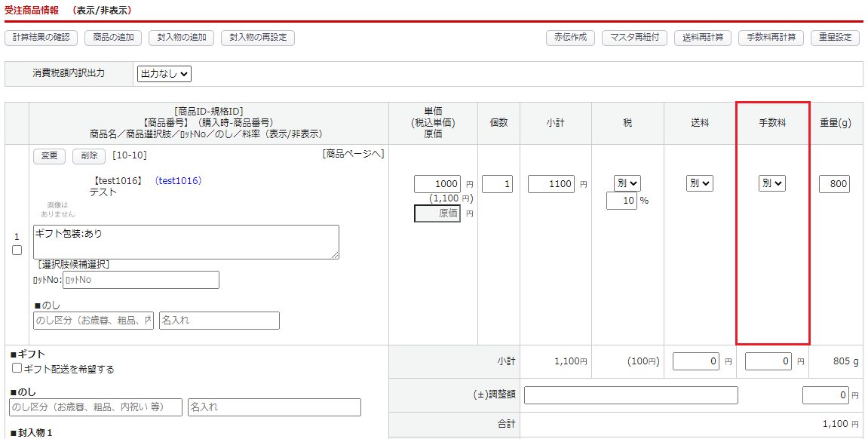This screenshot has width=868, height=439.
Task: Open the 消費税額内訳出力 dropdown
Action: (x=164, y=74)
